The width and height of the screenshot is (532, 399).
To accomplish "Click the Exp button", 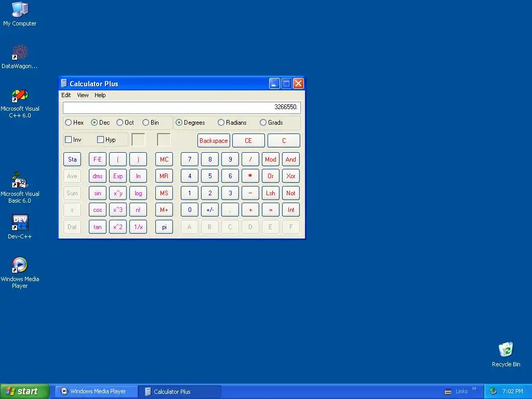I will tap(118, 176).
